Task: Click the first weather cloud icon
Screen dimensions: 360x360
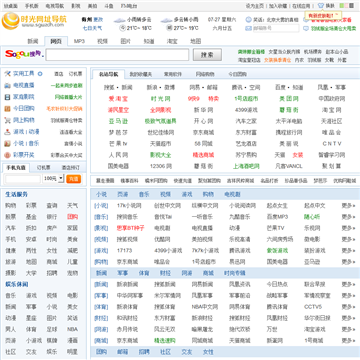Action: coord(119,20)
